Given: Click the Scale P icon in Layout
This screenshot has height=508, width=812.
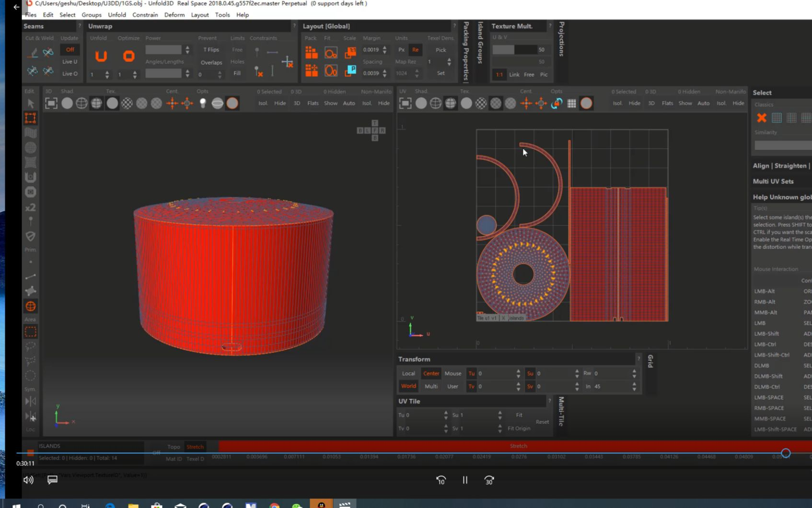Looking at the screenshot, I should click(x=350, y=71).
